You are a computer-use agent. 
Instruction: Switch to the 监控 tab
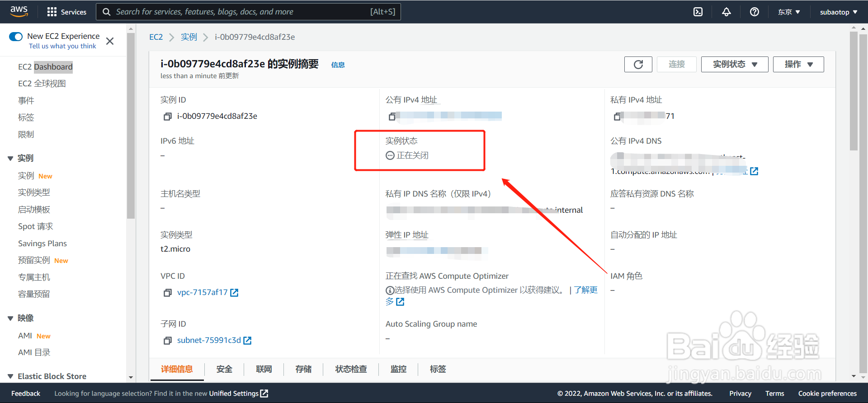pyautogui.click(x=398, y=369)
